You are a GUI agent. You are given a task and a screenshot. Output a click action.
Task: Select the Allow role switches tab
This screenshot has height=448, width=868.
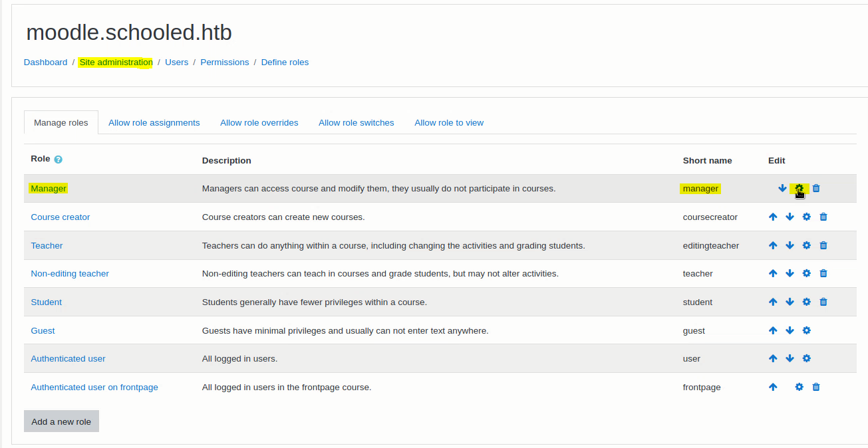[356, 123]
